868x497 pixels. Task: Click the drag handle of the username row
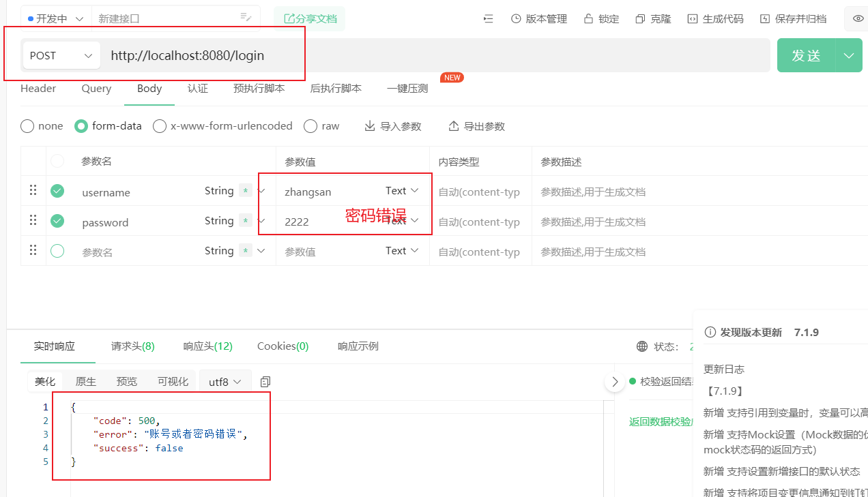click(x=33, y=191)
